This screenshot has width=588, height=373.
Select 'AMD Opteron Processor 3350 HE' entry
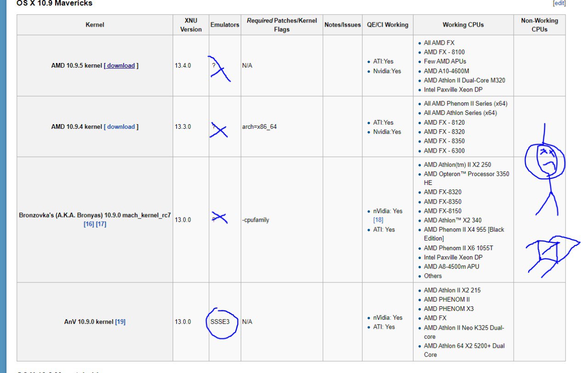pos(466,178)
